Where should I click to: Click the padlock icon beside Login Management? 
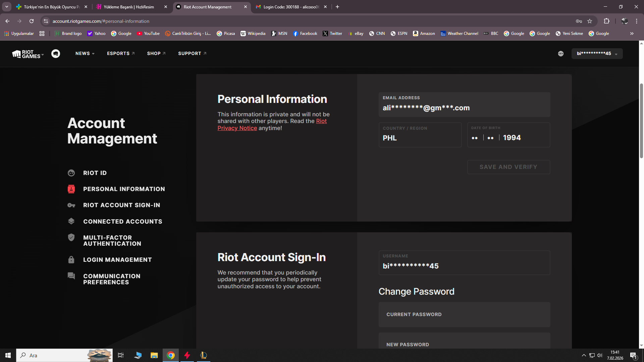pyautogui.click(x=71, y=260)
